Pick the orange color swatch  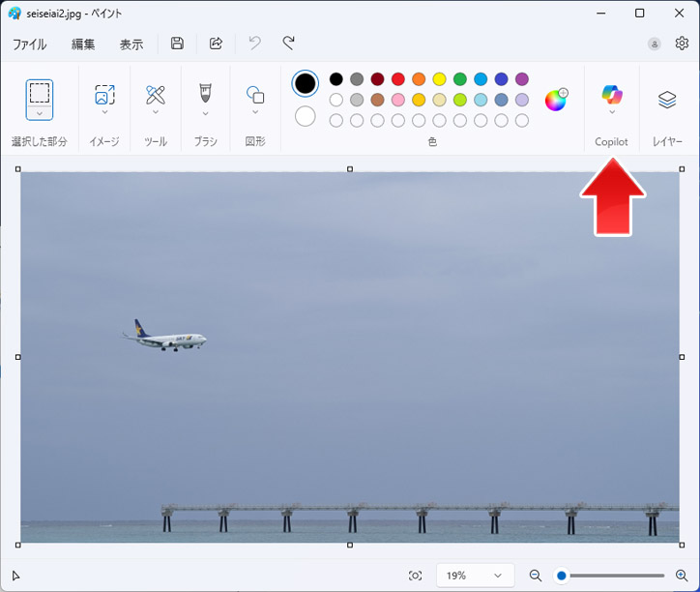click(x=419, y=79)
